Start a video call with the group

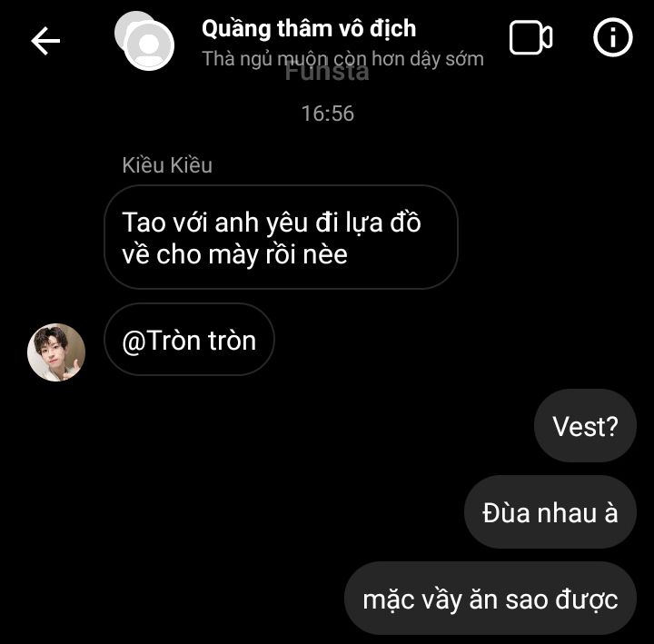click(x=530, y=38)
